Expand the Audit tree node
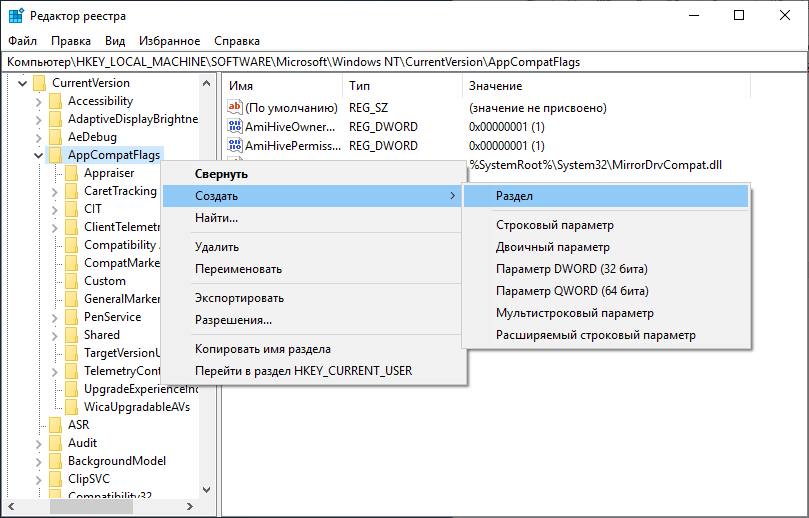Viewport: 809px width, 518px height. pyautogui.click(x=38, y=443)
